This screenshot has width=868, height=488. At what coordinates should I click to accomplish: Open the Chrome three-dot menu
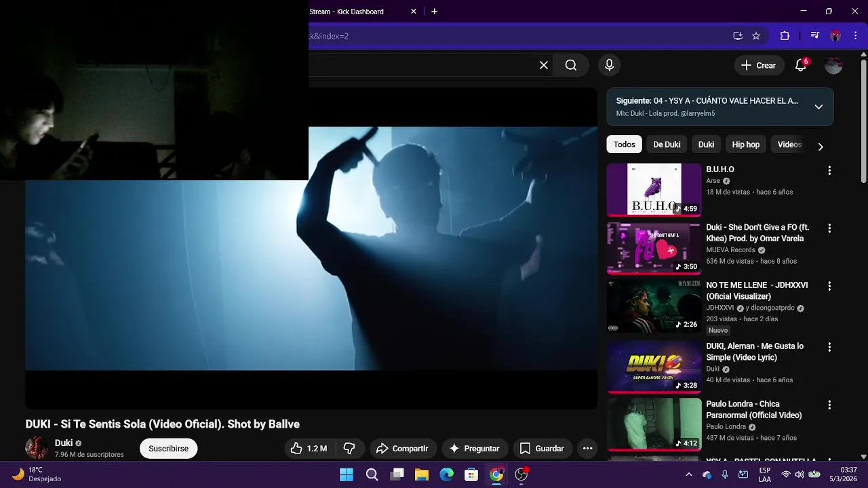[x=855, y=36]
